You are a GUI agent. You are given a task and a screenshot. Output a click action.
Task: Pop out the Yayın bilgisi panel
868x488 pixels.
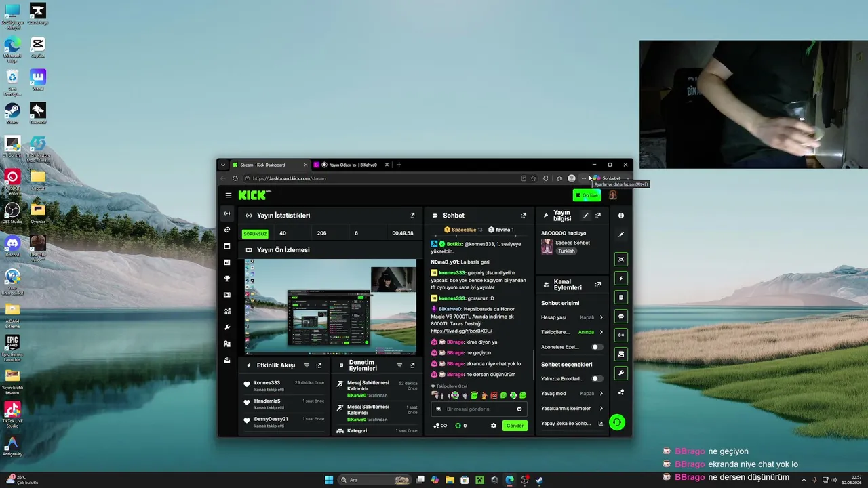[x=597, y=216]
